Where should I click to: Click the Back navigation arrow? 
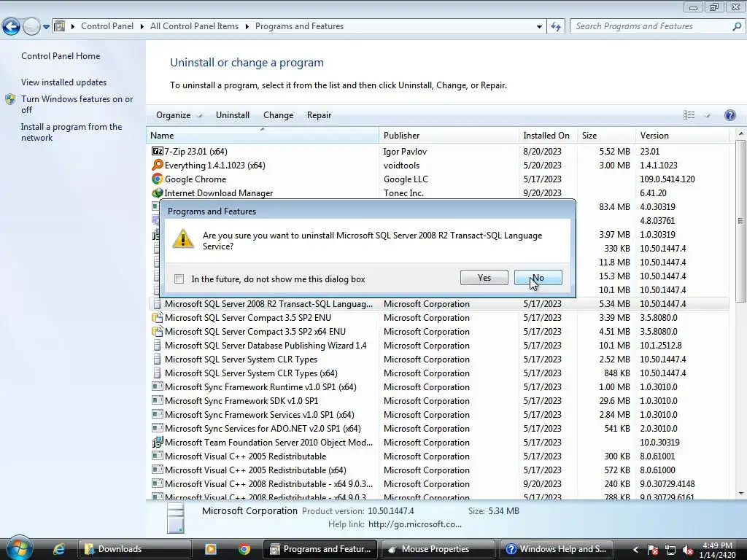[x=11, y=26]
